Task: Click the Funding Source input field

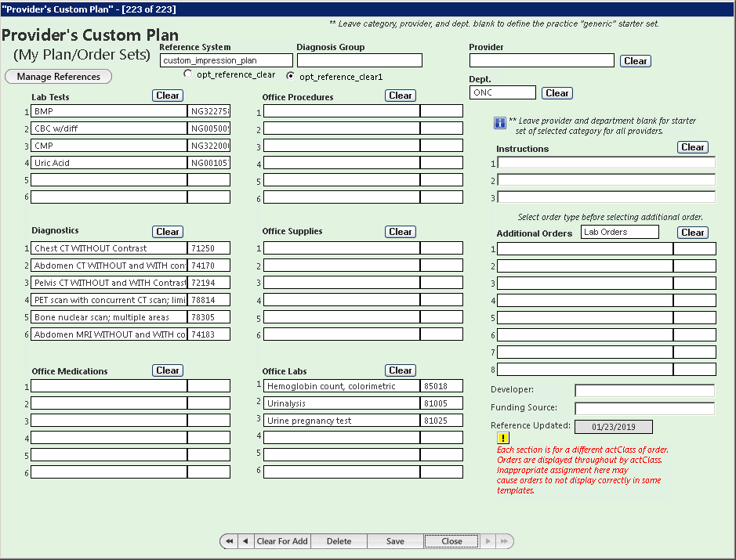Action: pyautogui.click(x=645, y=409)
